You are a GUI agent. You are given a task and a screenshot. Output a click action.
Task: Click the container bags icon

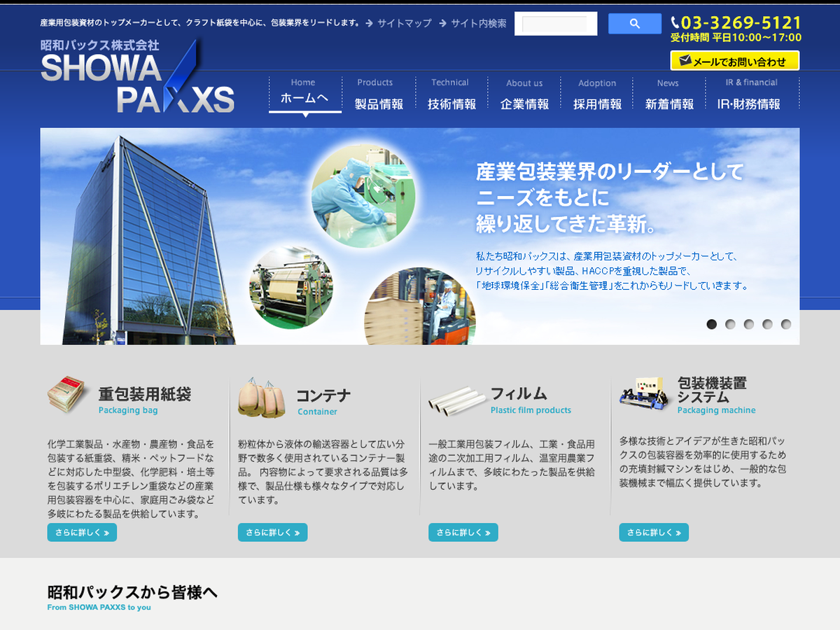[261, 398]
